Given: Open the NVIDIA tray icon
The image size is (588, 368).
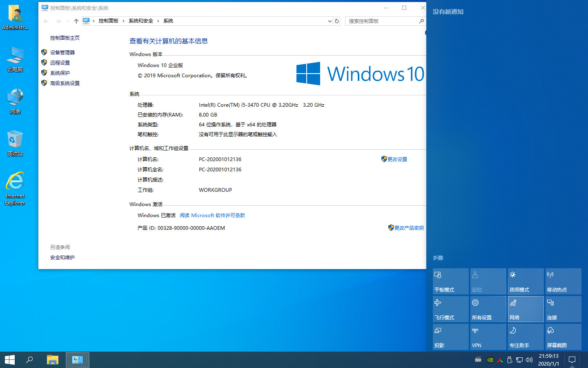Looking at the screenshot, I should pos(490,360).
